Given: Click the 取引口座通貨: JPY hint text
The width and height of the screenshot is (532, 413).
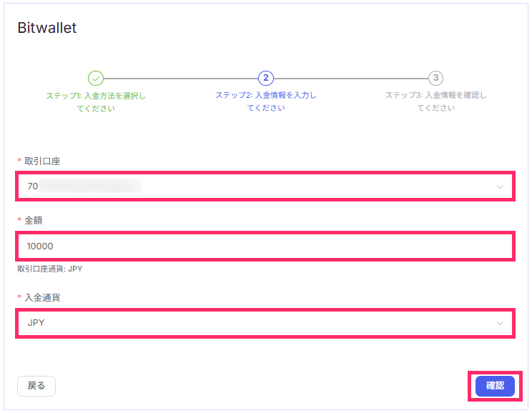Looking at the screenshot, I should pyautogui.click(x=50, y=269).
